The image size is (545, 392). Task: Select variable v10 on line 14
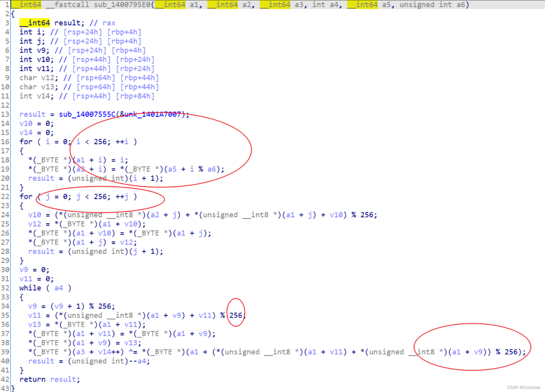pos(25,123)
